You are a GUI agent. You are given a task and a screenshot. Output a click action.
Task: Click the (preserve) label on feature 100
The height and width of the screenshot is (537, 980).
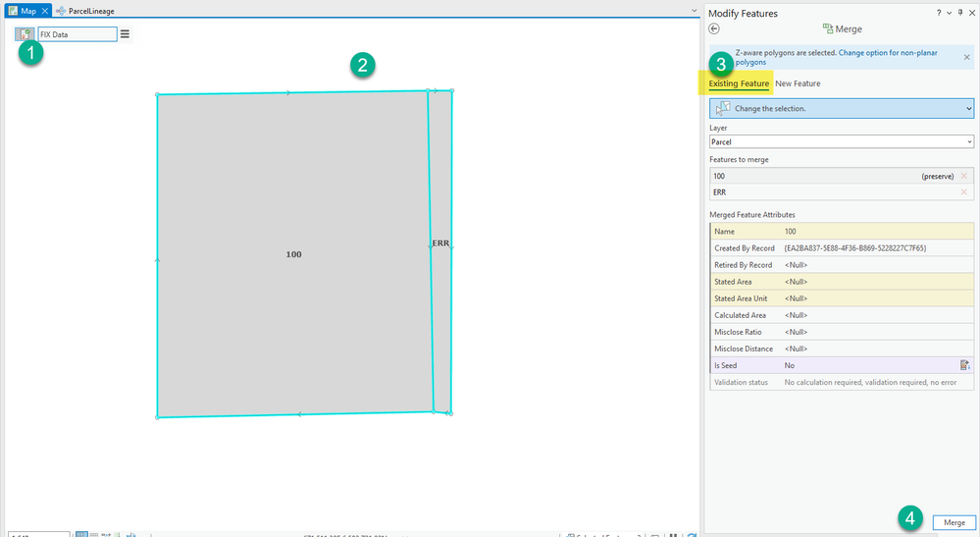tap(938, 177)
